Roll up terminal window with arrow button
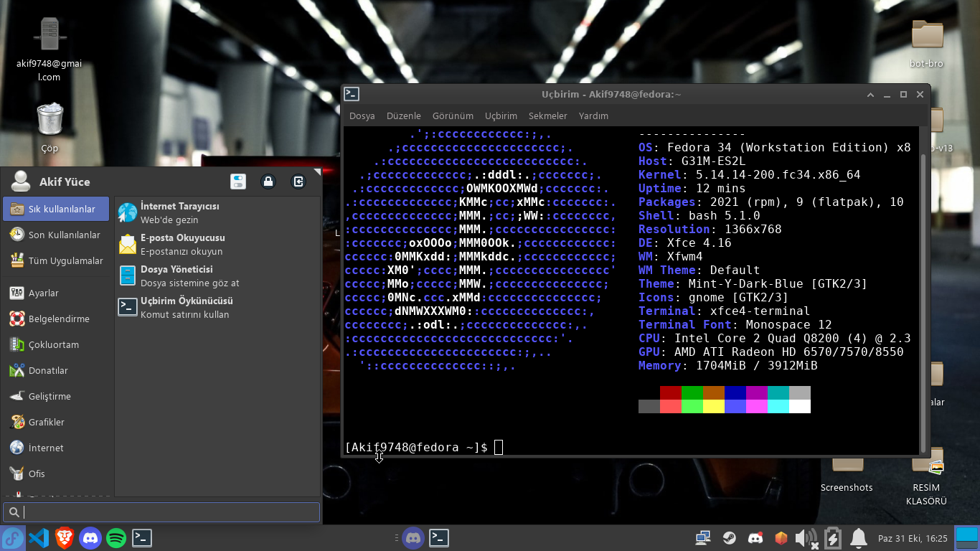This screenshot has width=980, height=551. 870,94
